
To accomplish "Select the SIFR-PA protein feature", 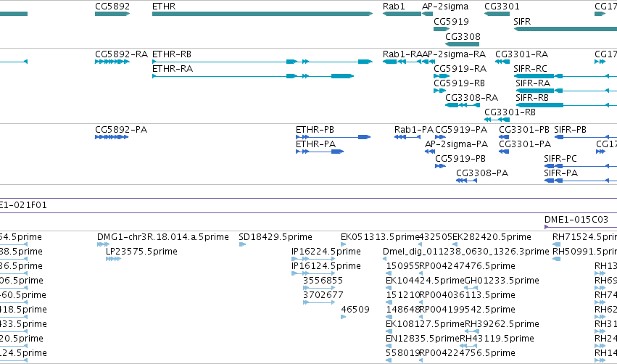I will [581, 181].
